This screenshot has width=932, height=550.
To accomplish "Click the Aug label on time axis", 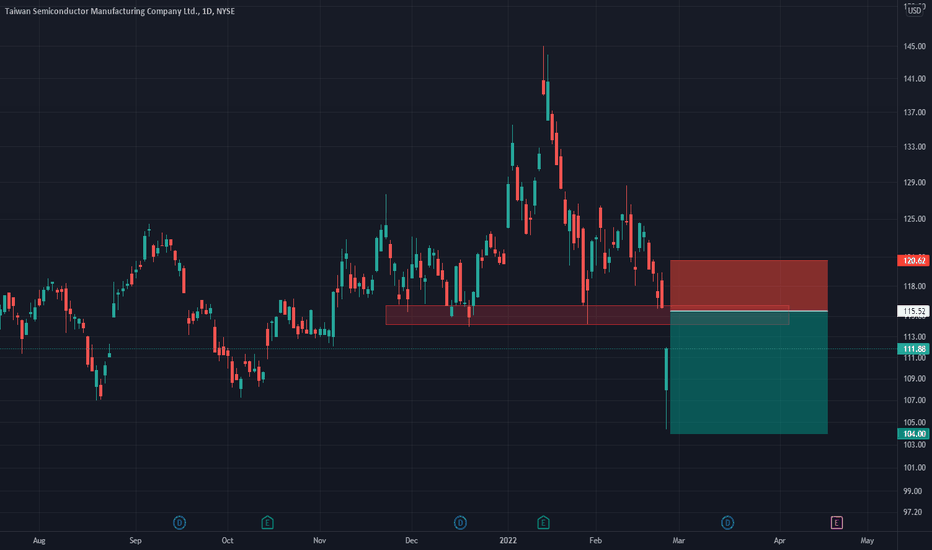I will (39, 540).
